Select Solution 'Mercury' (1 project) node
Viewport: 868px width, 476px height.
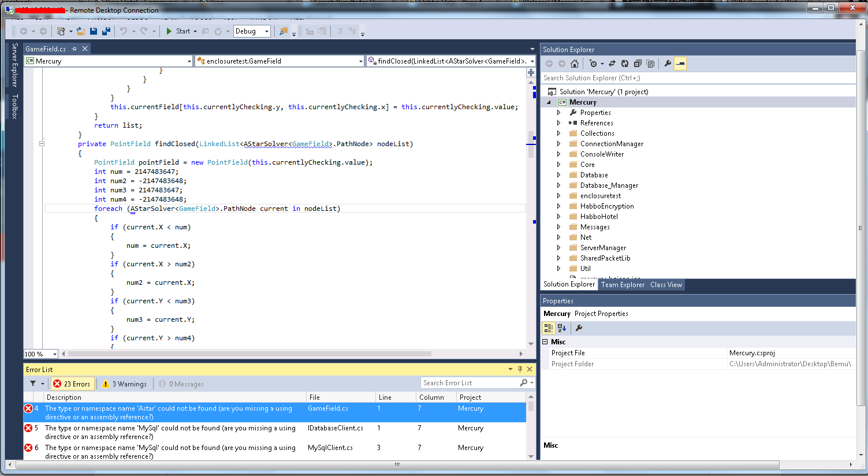[x=603, y=92]
